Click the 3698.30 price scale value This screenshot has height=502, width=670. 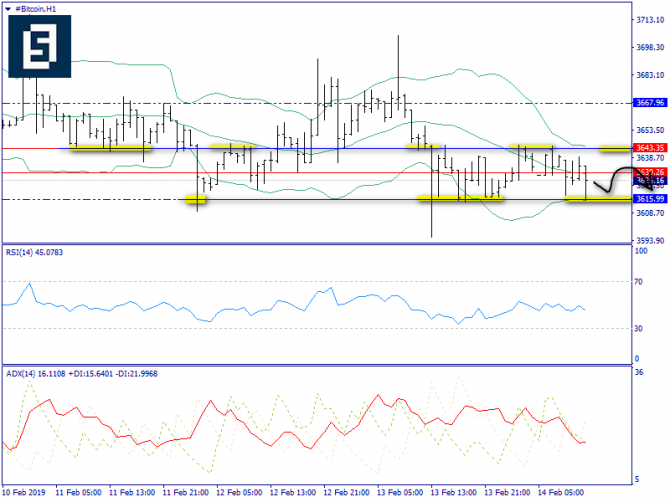(x=650, y=47)
